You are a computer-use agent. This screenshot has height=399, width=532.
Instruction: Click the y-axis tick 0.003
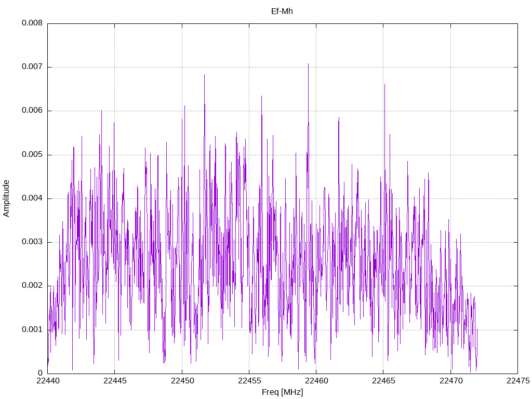pos(32,242)
